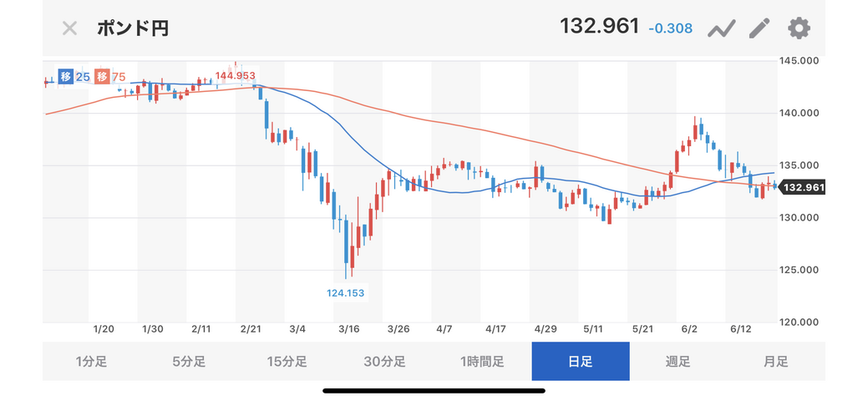This screenshot has width=868, height=401.
Task: Switch to the 30分足 timeframe
Action: click(x=384, y=362)
